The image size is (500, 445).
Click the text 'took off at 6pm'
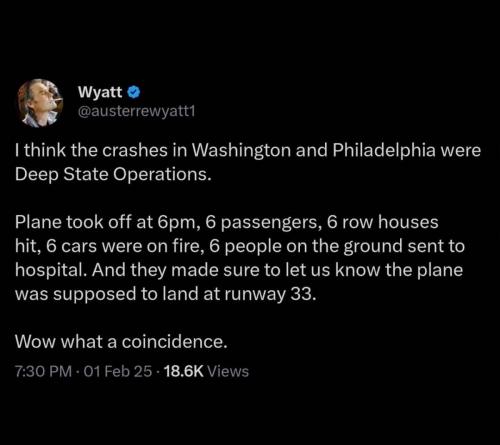click(x=133, y=222)
